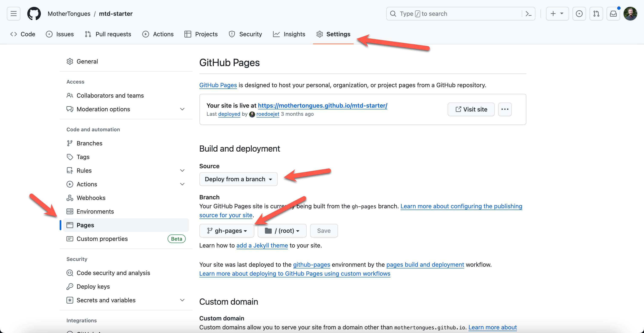
Task: Click add a Jekyll theme link
Action: [x=262, y=245]
